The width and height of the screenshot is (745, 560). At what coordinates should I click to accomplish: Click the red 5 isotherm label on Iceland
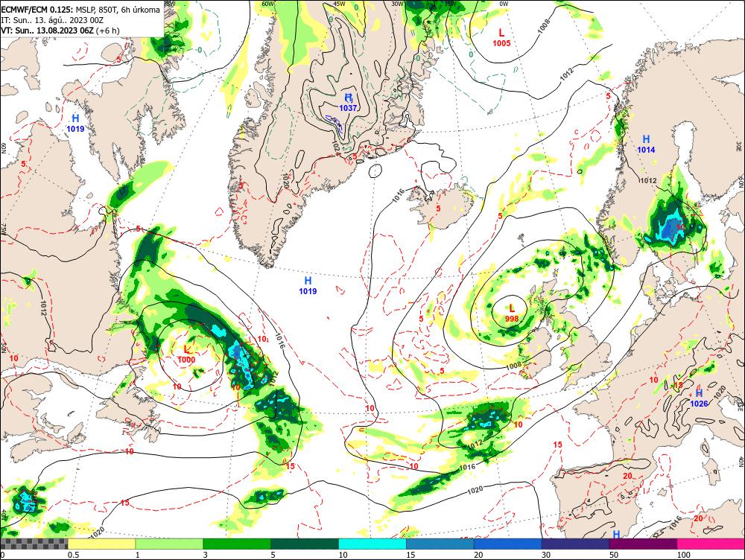point(438,209)
